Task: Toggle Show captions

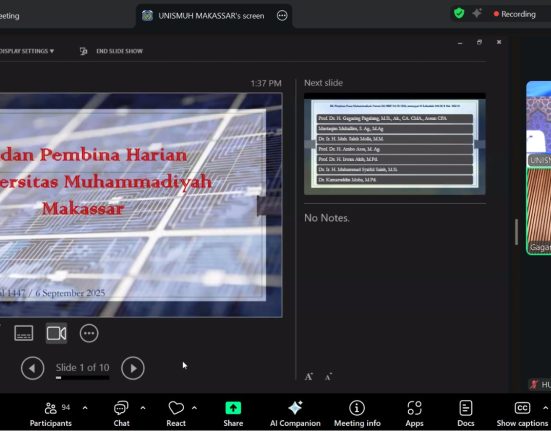Action: point(522,414)
